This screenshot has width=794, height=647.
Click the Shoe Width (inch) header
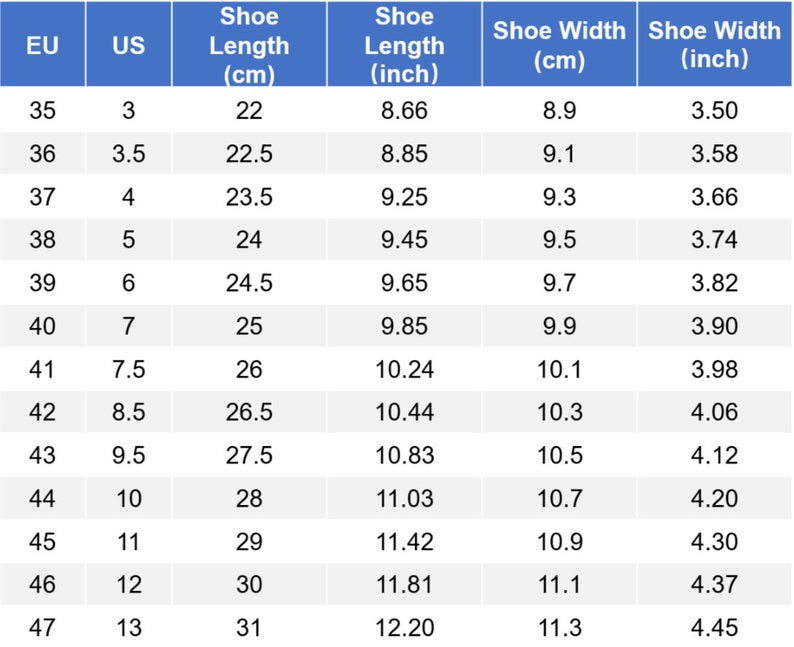[x=714, y=45]
